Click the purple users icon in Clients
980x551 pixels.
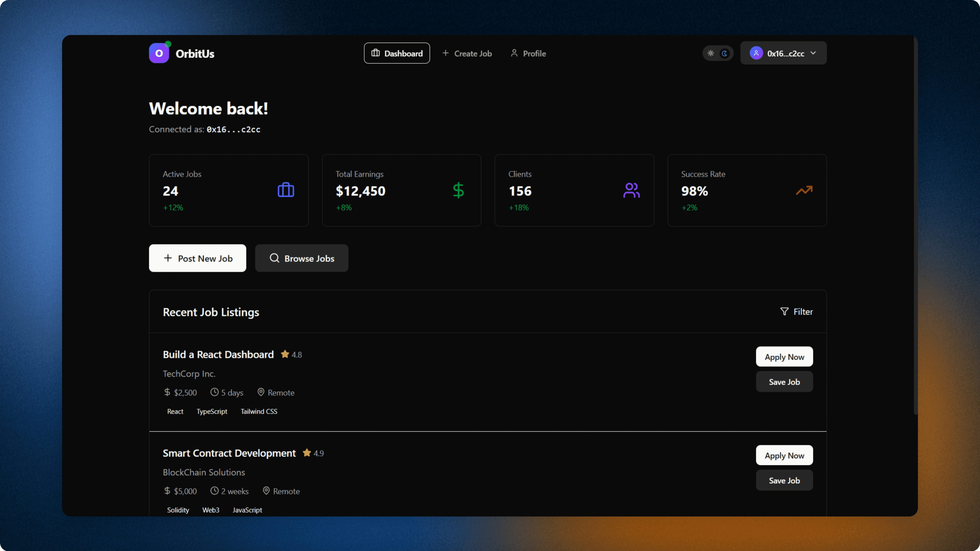[x=631, y=190]
